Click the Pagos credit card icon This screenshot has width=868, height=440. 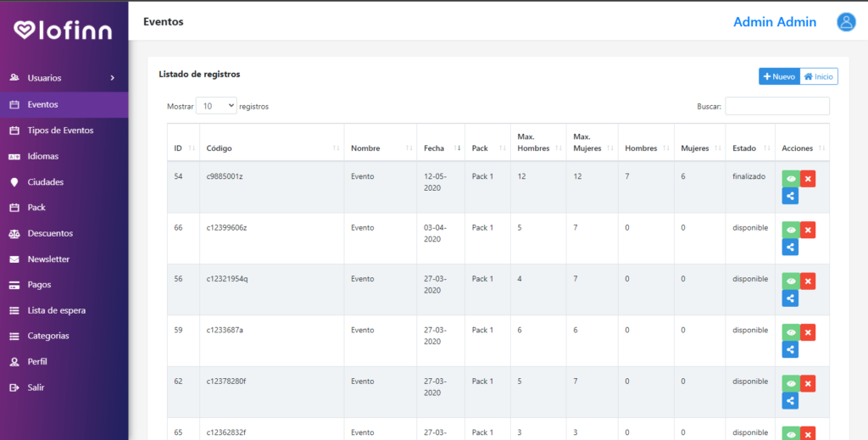point(14,285)
